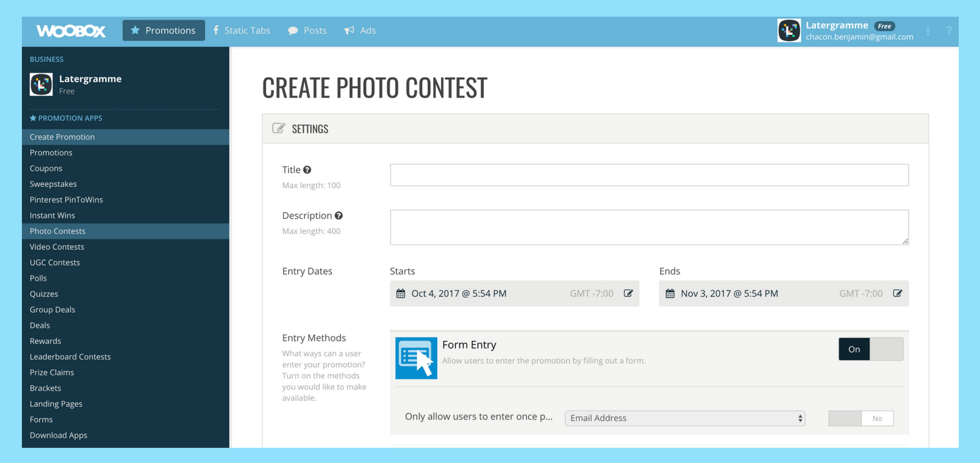Screen dimensions: 980x463
Task: Open the Starts calendar icon
Action: click(x=401, y=293)
